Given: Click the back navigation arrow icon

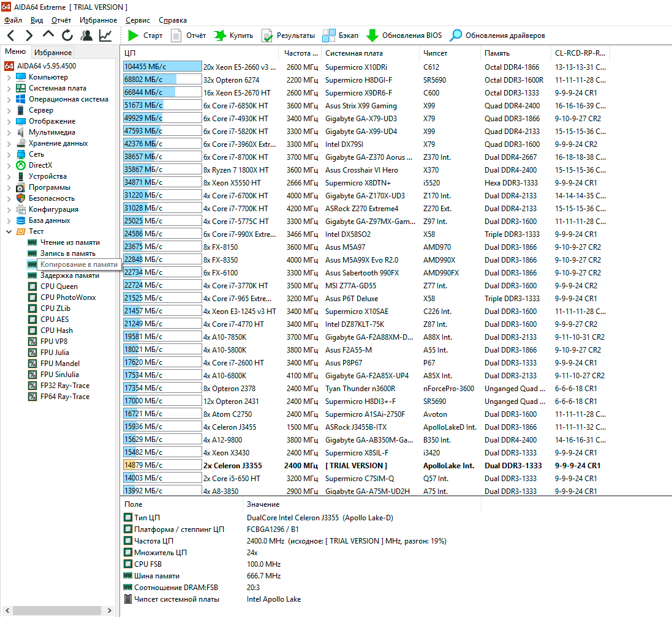Looking at the screenshot, I should pyautogui.click(x=12, y=36).
